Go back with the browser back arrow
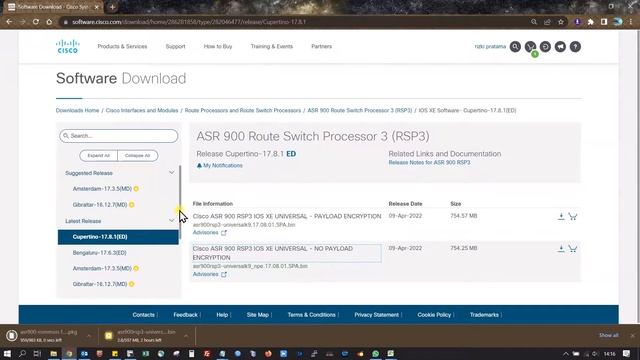This screenshot has width=640, height=360. (x=9, y=22)
